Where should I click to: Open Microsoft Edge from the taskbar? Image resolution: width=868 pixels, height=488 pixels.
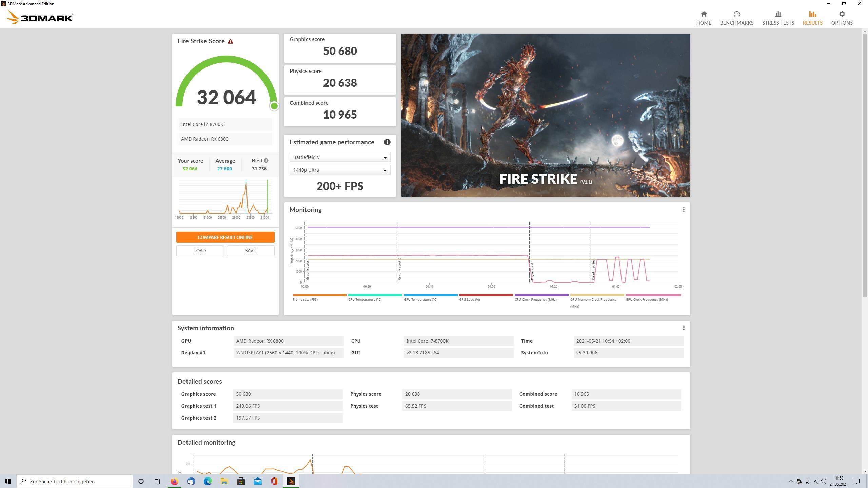pos(208,481)
